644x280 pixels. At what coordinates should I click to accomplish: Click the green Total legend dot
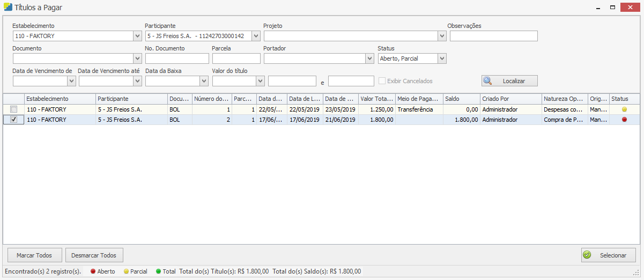pos(158,271)
